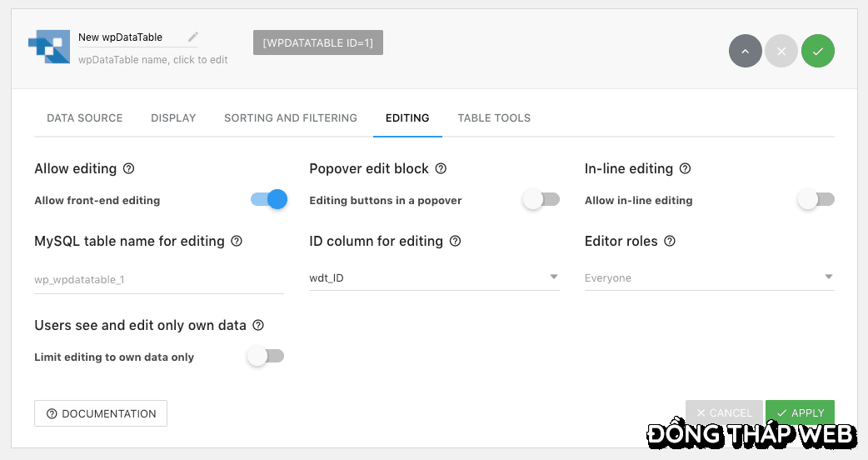This screenshot has height=460, width=868.
Task: Click the Documentation button
Action: 101,413
